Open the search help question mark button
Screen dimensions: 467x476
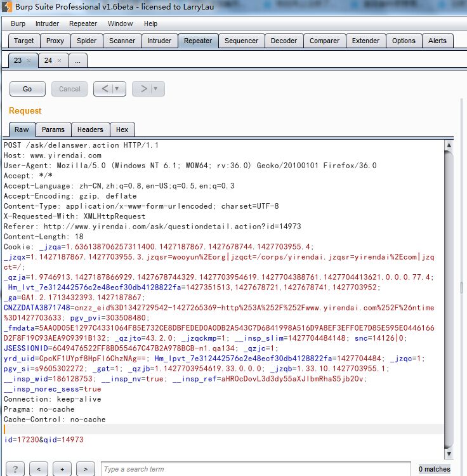point(15,469)
